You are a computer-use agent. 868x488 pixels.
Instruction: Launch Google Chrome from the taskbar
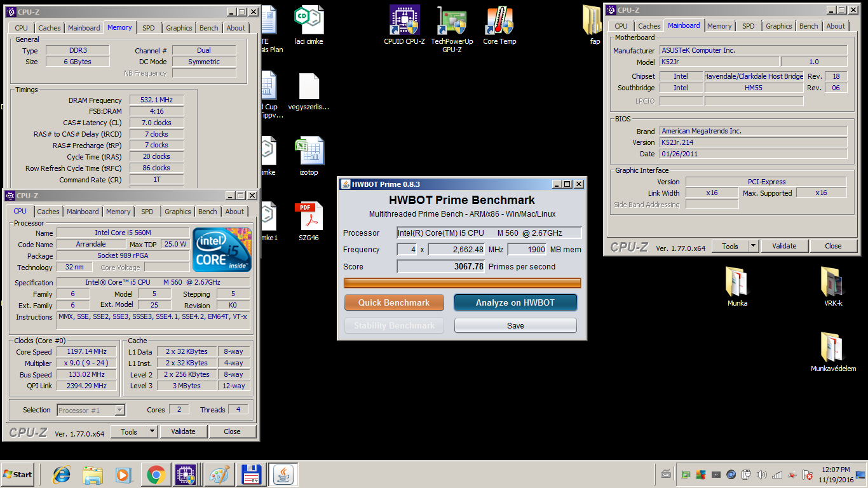[156, 475]
